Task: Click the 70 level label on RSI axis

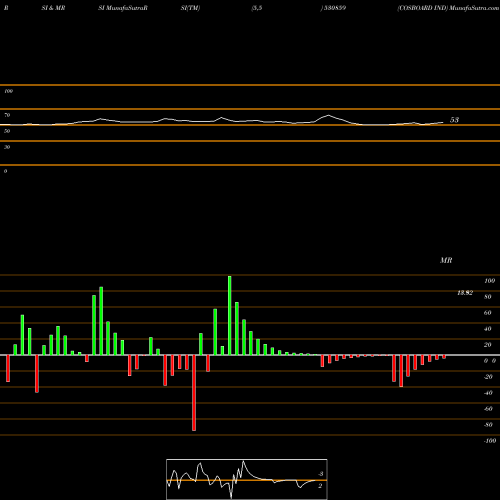Action: [7, 115]
